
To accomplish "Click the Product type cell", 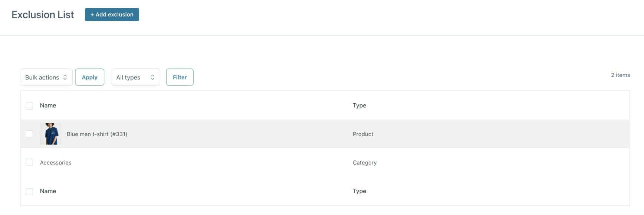I will click(x=363, y=134).
